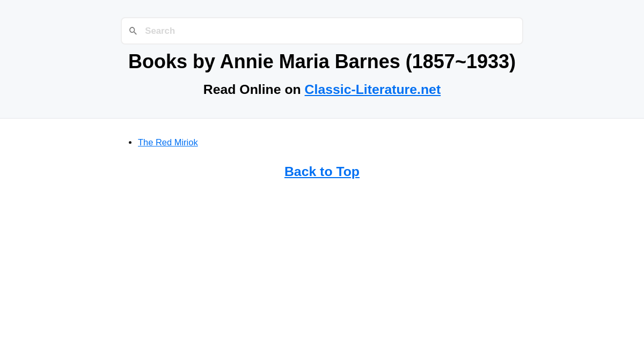Place cursor in the search box
644x337 pixels.
point(322,31)
